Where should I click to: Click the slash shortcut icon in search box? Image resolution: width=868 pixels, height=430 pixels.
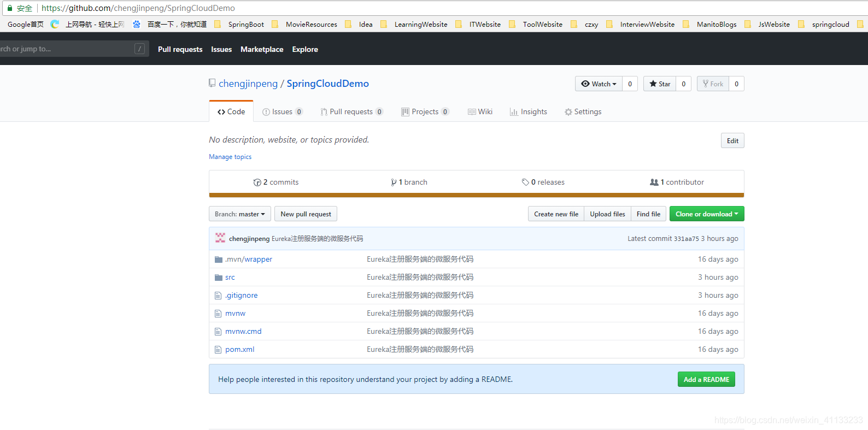point(139,49)
